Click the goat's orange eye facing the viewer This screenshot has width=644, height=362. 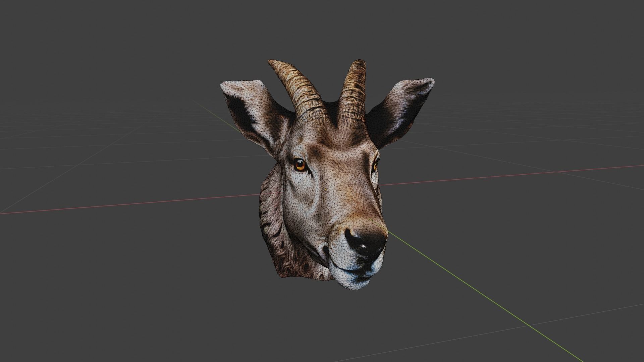coord(300,165)
